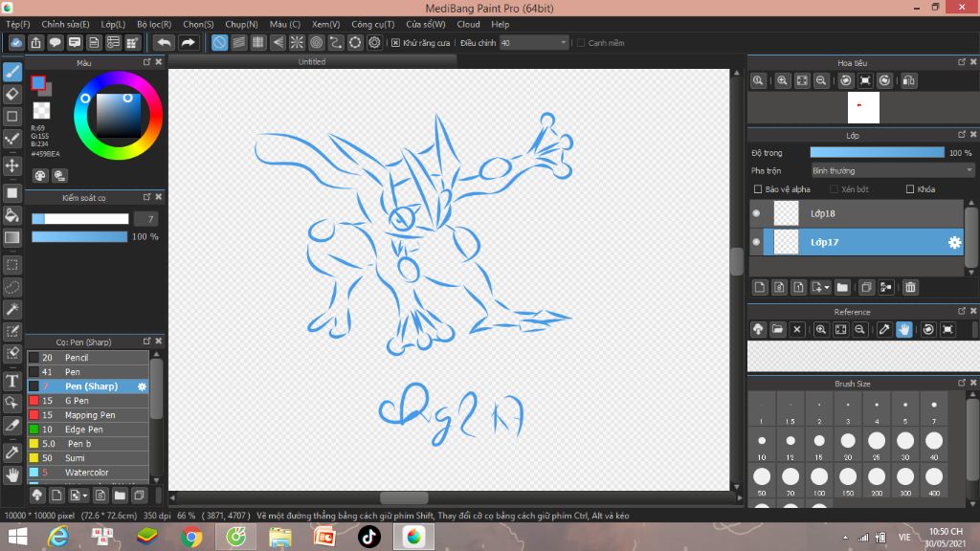Open Pha trộn blend mode dropdown
Image resolution: width=980 pixels, height=551 pixels.
coord(892,170)
